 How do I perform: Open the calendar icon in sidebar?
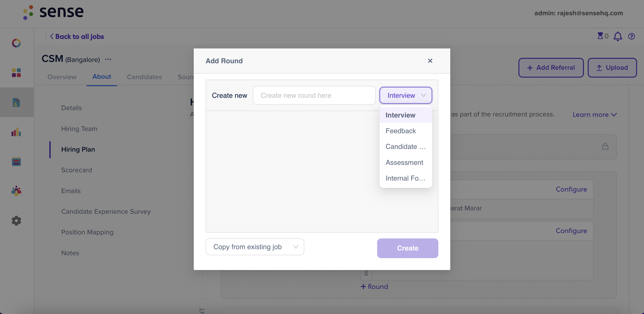click(x=16, y=161)
